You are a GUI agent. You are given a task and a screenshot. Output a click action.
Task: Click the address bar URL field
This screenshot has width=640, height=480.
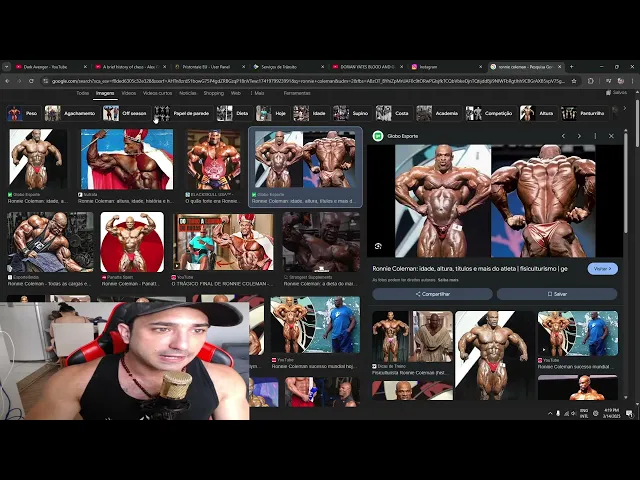pyautogui.click(x=308, y=81)
